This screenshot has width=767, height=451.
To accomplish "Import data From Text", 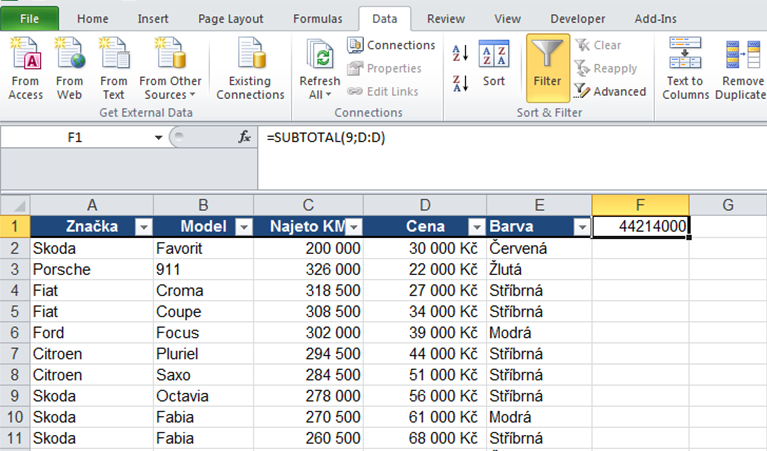I will pos(113,68).
